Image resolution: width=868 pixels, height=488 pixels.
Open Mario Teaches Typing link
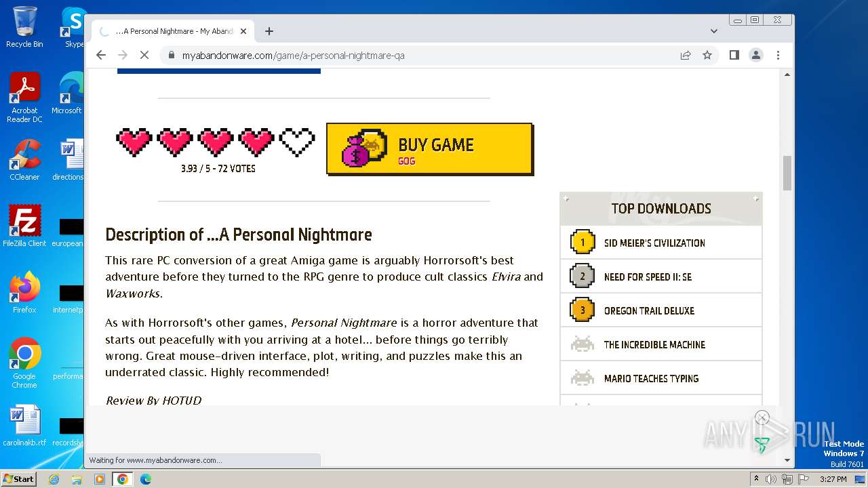[651, 378]
